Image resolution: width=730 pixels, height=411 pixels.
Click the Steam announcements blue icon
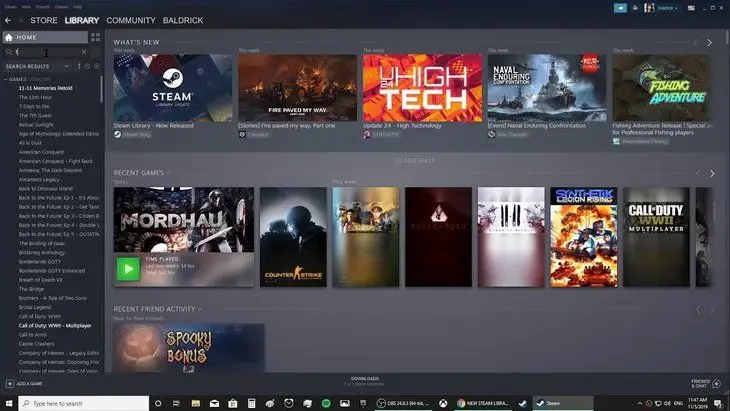coord(620,8)
